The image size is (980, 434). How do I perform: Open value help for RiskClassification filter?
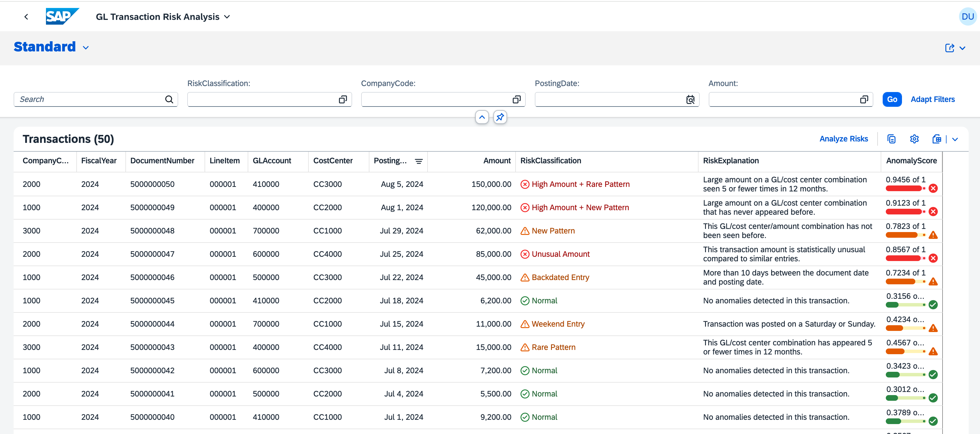click(343, 99)
